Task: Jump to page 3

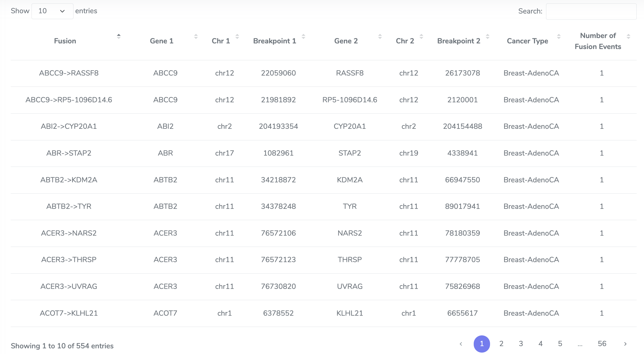Action: tap(521, 344)
